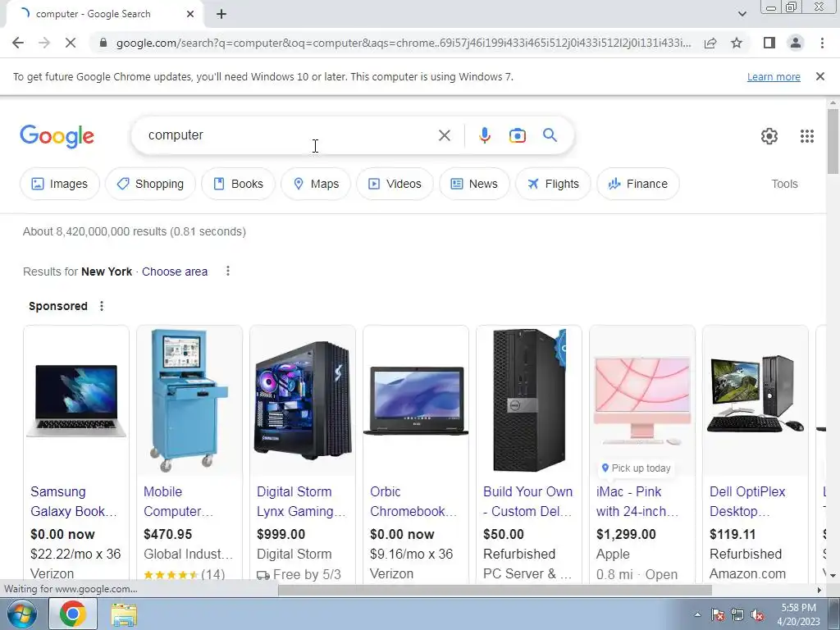Click the $1,299.00 iMac price
The height and width of the screenshot is (630, 840).
(x=626, y=534)
